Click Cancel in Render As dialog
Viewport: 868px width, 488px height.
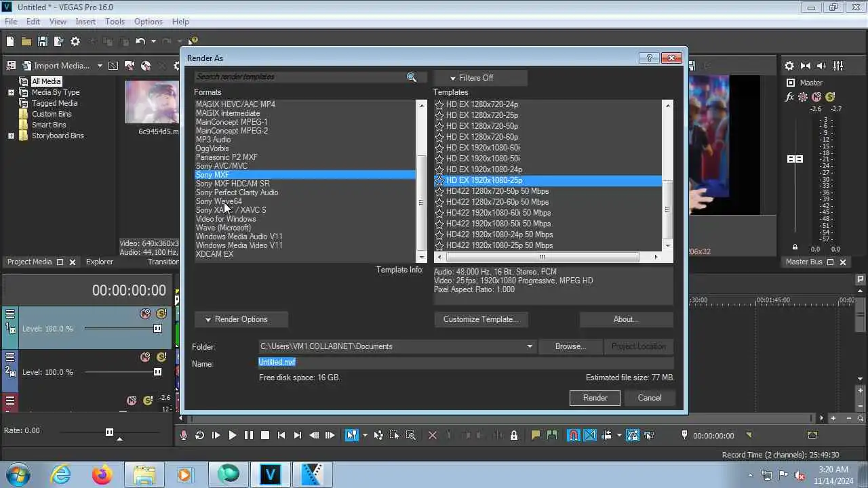click(649, 398)
